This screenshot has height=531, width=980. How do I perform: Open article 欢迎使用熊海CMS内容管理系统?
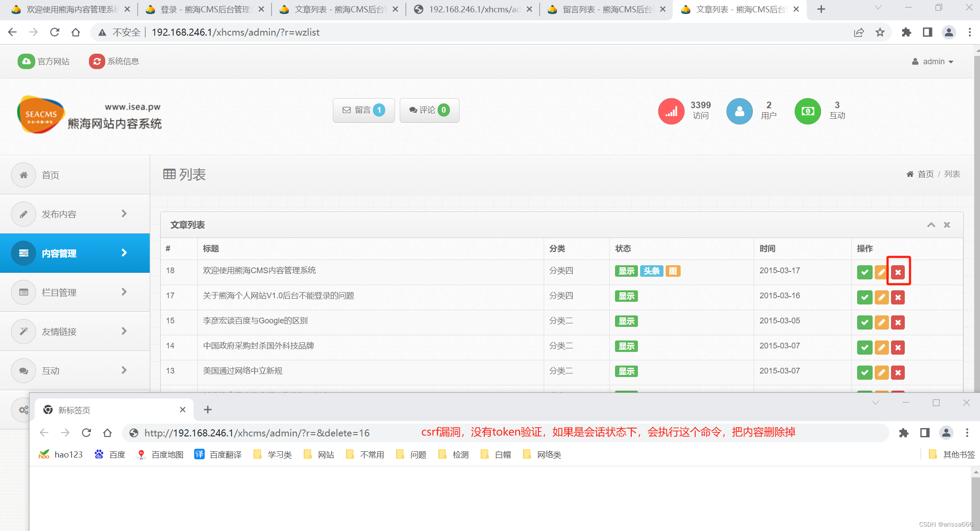tap(259, 270)
